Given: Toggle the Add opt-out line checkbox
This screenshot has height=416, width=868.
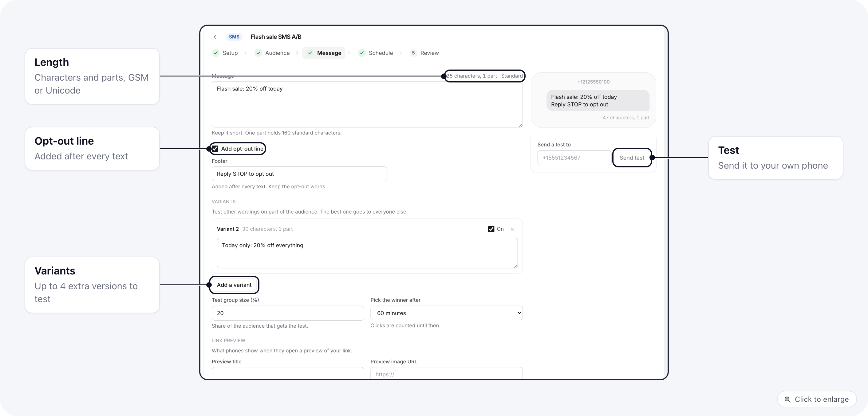Looking at the screenshot, I should [215, 149].
